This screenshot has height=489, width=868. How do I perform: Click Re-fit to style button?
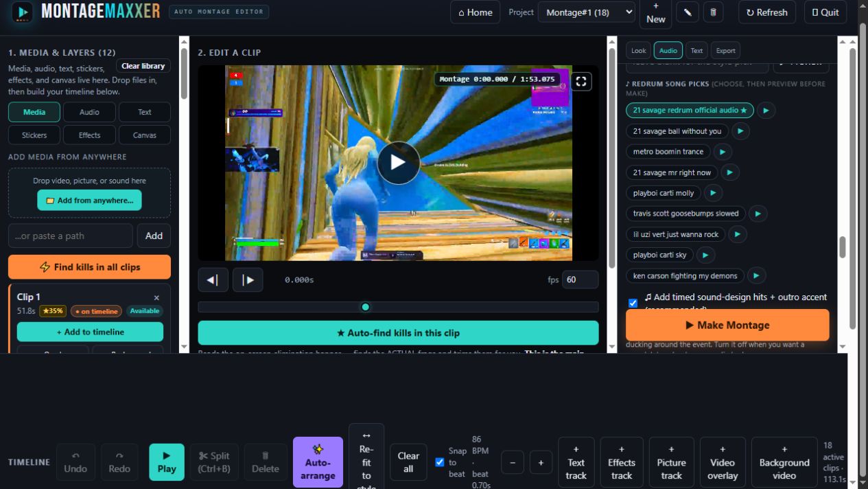(366, 457)
